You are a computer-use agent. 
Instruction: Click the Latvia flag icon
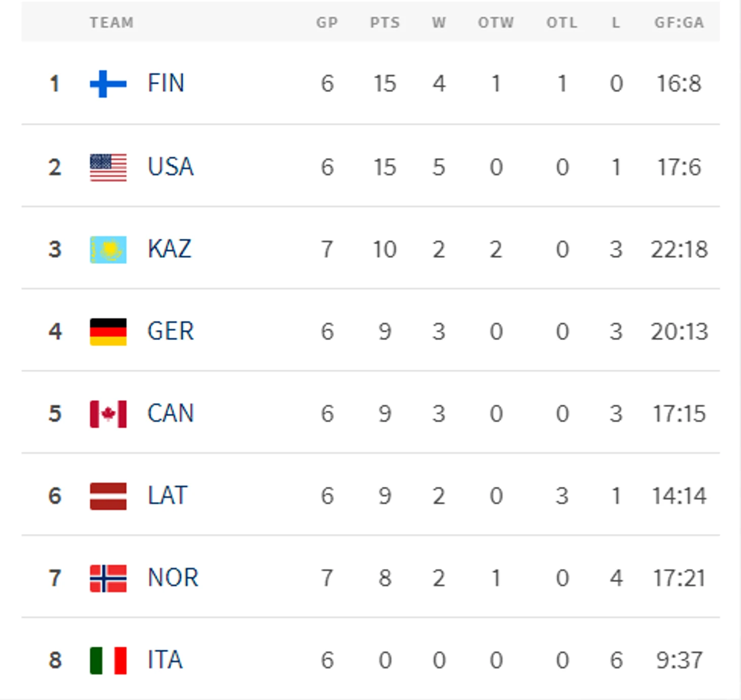tap(108, 496)
